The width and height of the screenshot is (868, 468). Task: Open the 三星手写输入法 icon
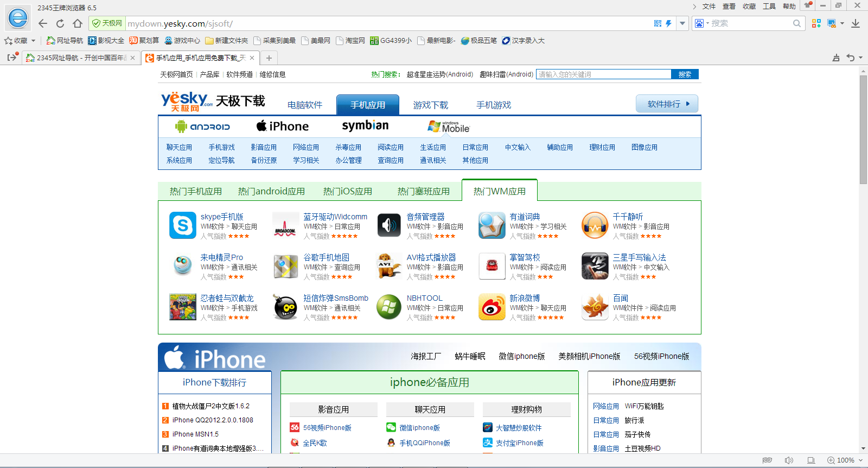595,266
